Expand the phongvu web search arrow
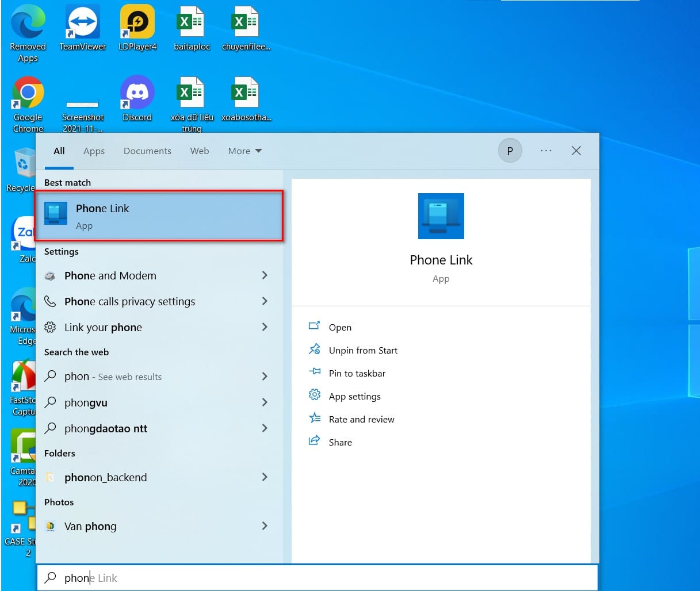The image size is (700, 591). [x=265, y=402]
